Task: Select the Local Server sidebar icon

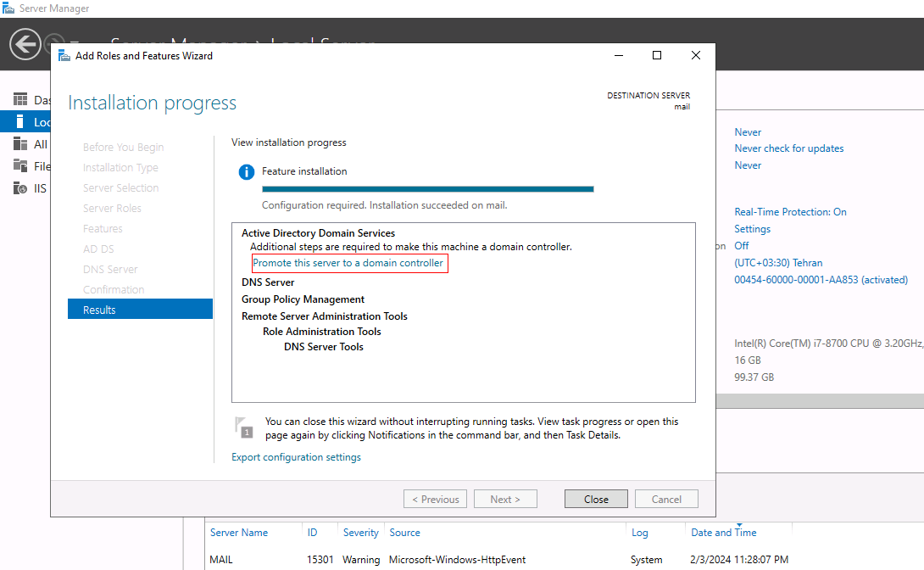Action: (20, 122)
